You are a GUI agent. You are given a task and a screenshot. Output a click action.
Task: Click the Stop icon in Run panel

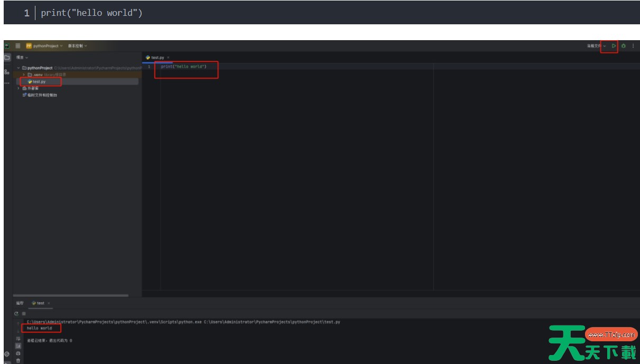coord(24,313)
